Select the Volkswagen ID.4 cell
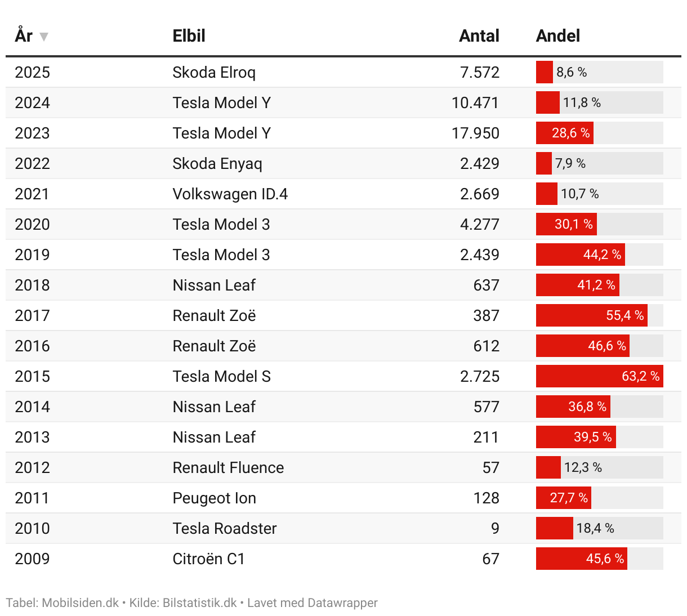687x616 pixels. [230, 194]
